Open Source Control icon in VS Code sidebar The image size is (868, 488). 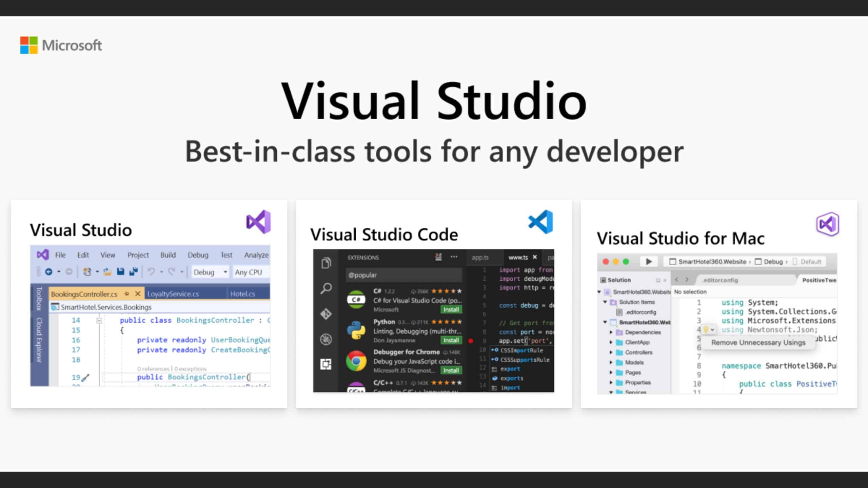326,314
